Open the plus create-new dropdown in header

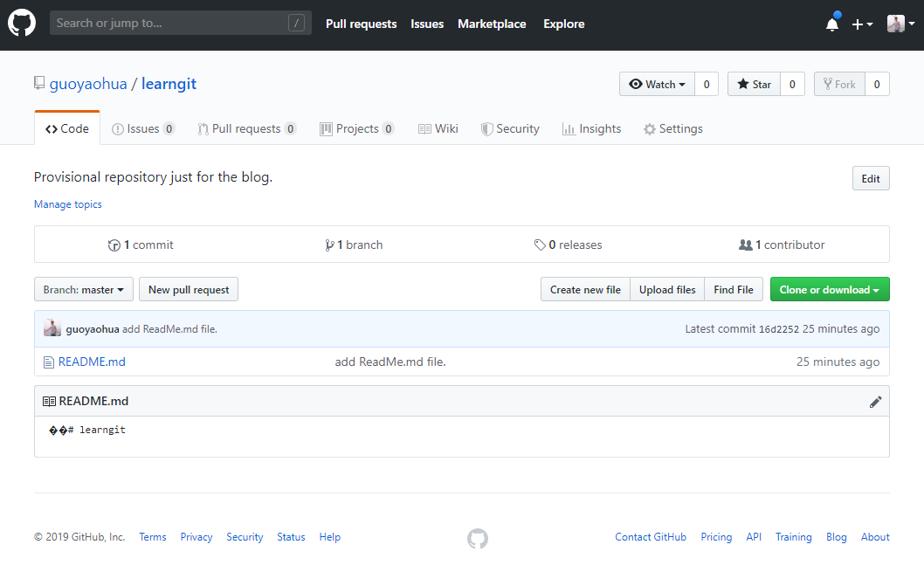862,24
